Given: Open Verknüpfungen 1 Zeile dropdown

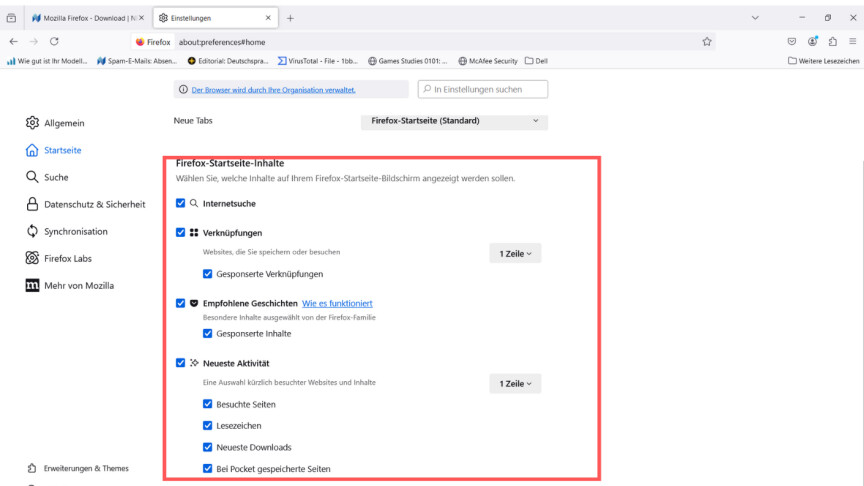Looking at the screenshot, I should point(515,253).
